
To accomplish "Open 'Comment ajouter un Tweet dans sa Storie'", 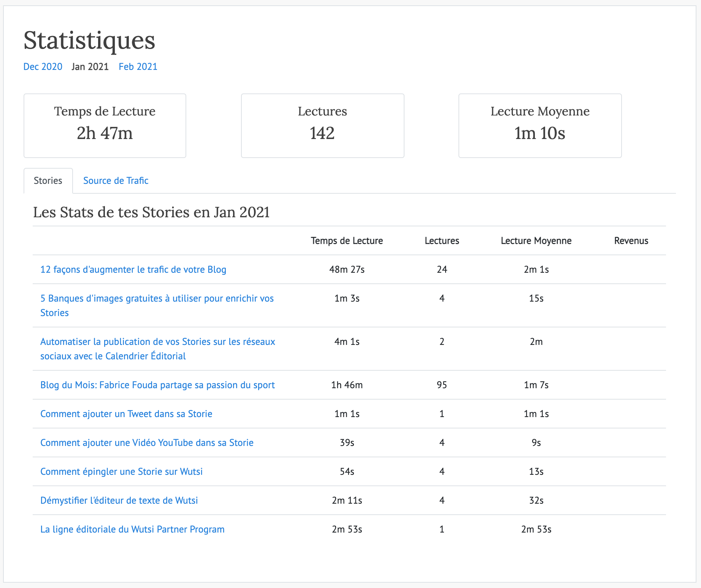I will pos(126,414).
